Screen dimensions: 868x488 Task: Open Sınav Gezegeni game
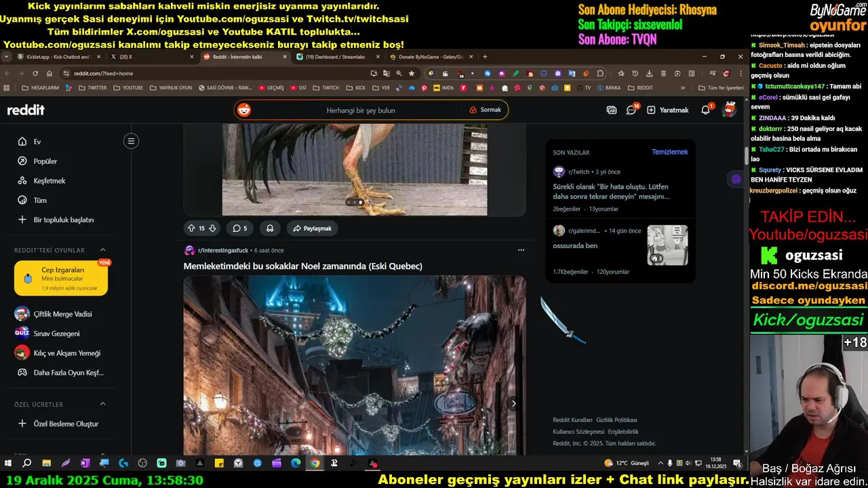(x=57, y=333)
